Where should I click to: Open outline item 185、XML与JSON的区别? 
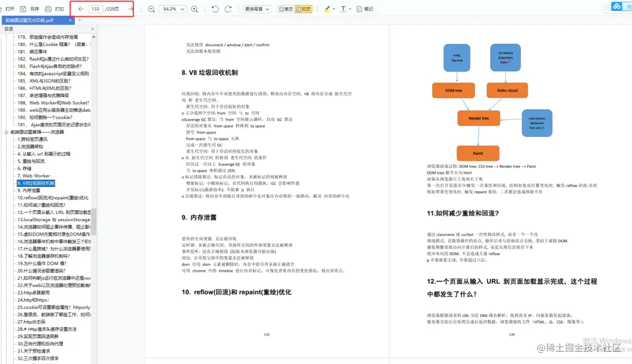[x=44, y=81]
